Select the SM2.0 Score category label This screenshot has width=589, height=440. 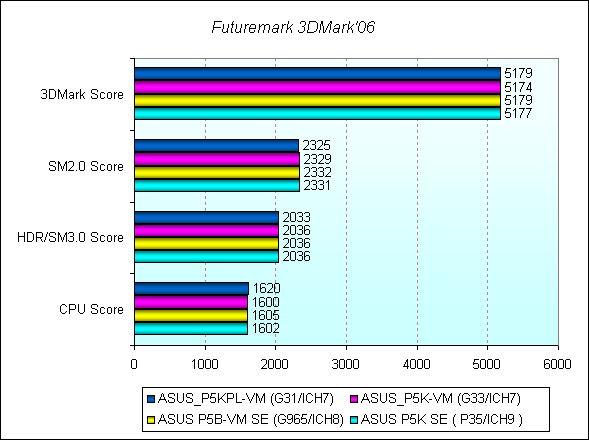(x=86, y=166)
